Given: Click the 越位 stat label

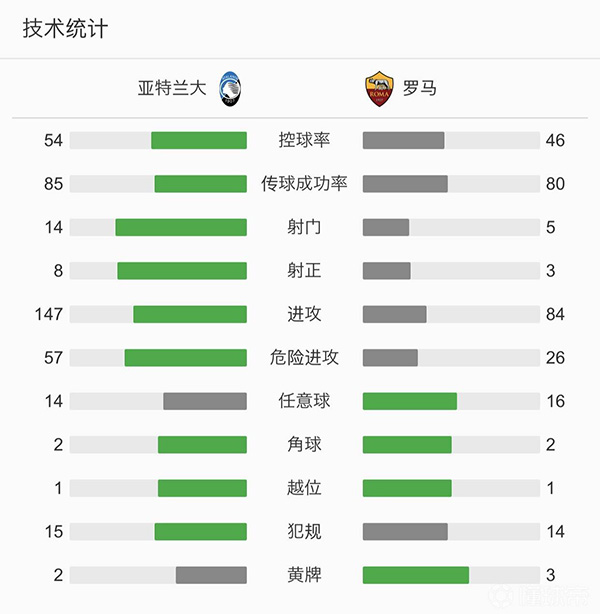Looking at the screenshot, I should tap(304, 488).
